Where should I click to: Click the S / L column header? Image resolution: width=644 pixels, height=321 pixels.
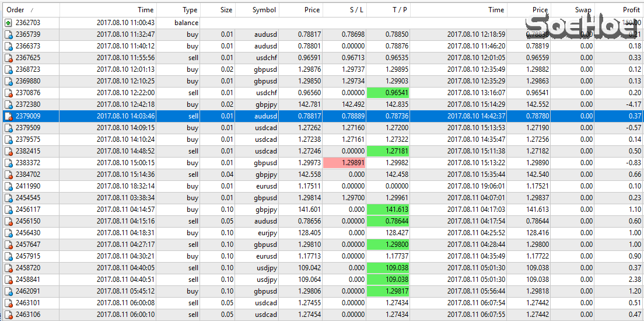357,10
